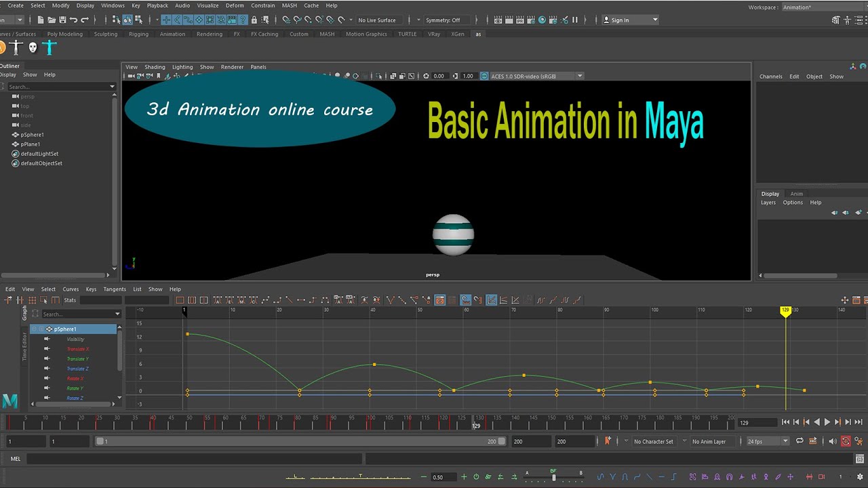868x488 pixels.
Task: Click the lock selection padlock icon
Action: point(254,20)
